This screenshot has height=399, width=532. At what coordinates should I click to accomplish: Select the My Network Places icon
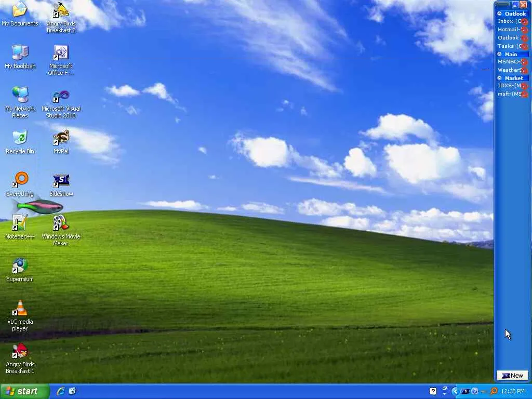tap(20, 102)
